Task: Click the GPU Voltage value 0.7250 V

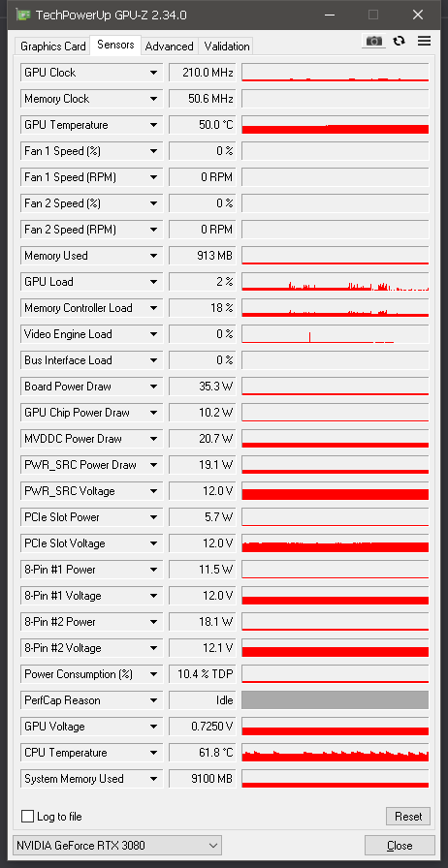Action: 203,727
